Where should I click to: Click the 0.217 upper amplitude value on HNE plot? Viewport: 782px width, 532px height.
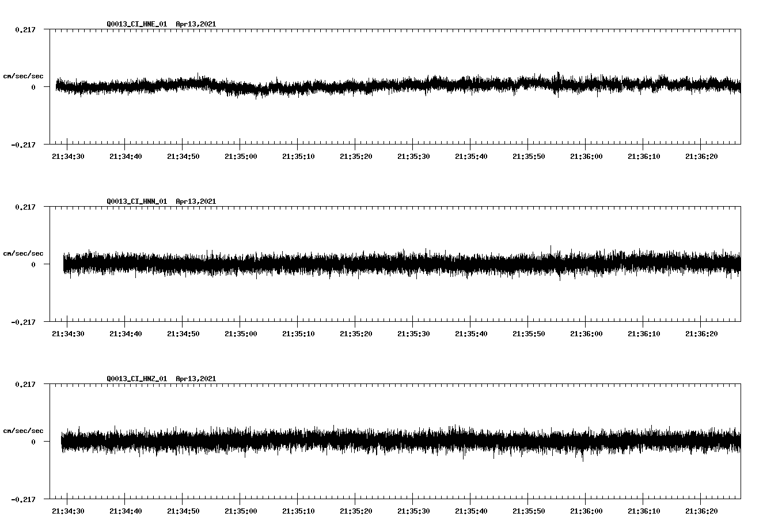coord(25,29)
